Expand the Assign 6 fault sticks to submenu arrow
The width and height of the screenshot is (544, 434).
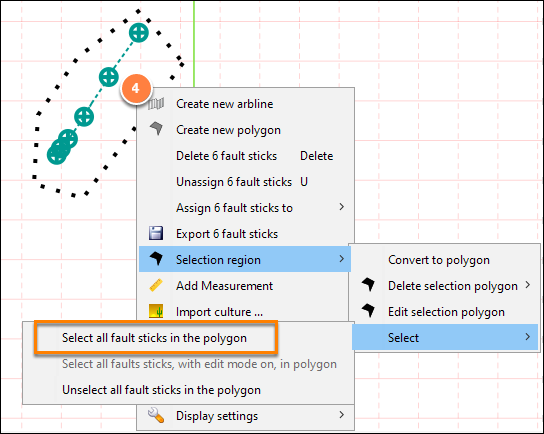[x=342, y=207]
